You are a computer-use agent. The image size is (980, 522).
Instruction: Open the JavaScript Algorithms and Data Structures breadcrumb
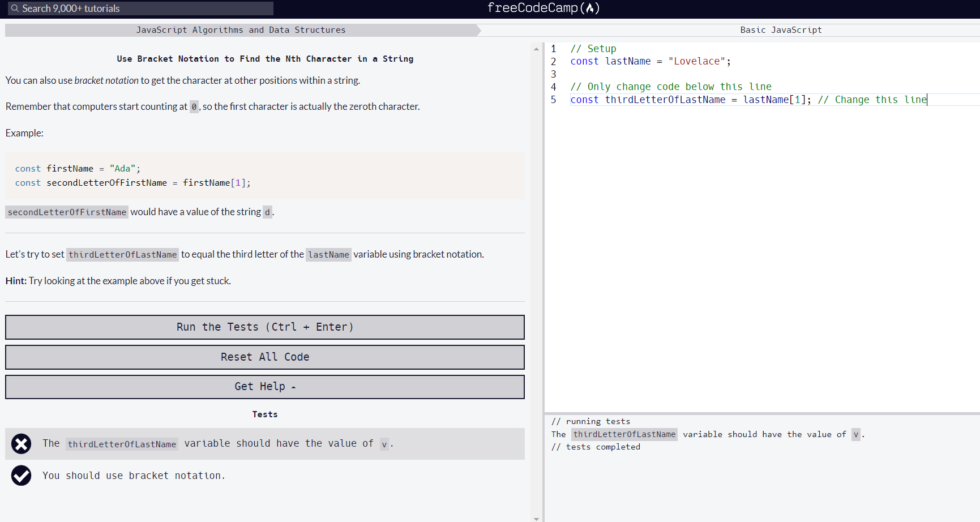pyautogui.click(x=241, y=29)
